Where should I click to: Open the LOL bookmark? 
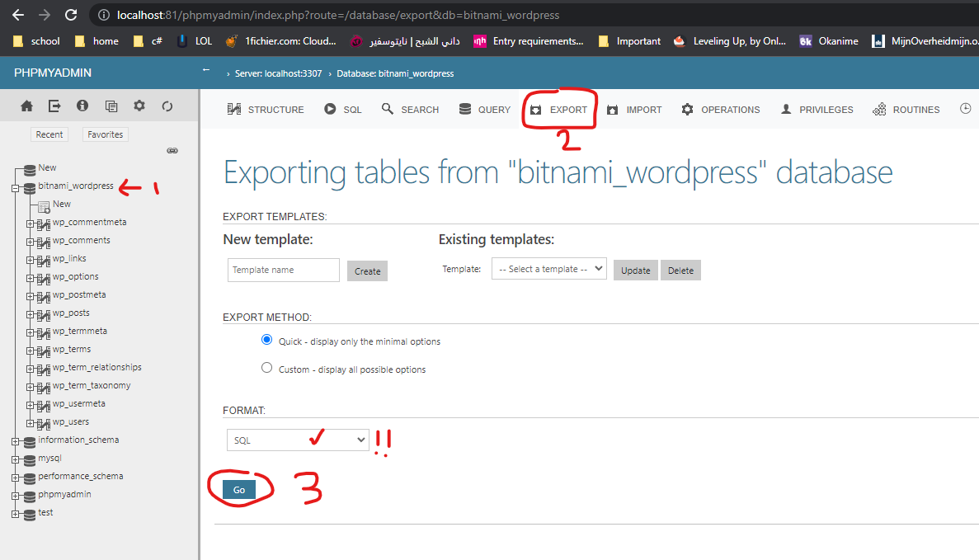point(195,41)
